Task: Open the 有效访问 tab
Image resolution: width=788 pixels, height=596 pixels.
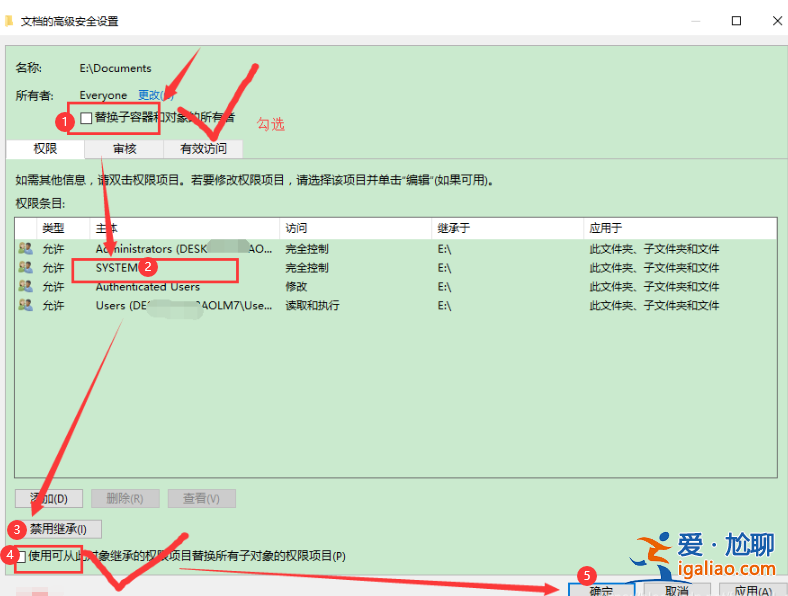Action: (x=203, y=149)
